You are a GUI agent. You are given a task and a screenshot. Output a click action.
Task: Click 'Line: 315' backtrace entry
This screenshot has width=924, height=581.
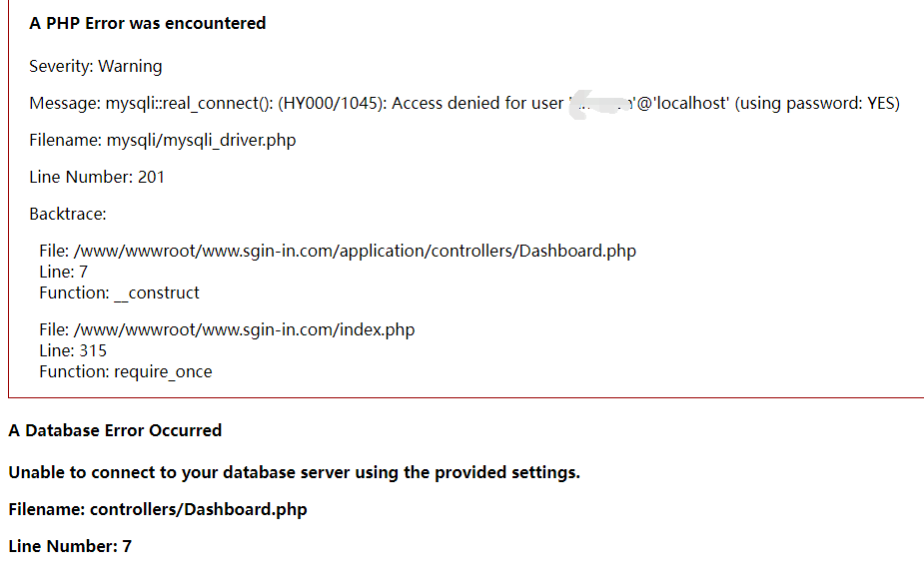(x=73, y=350)
